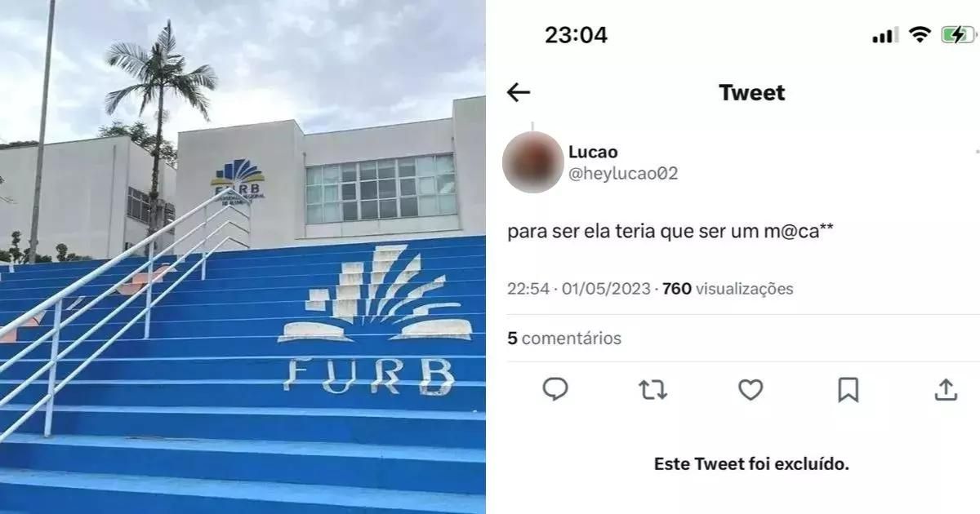Screen dimensions: 980x514
Task: Tap the retweet arrows icon
Action: 653,390
